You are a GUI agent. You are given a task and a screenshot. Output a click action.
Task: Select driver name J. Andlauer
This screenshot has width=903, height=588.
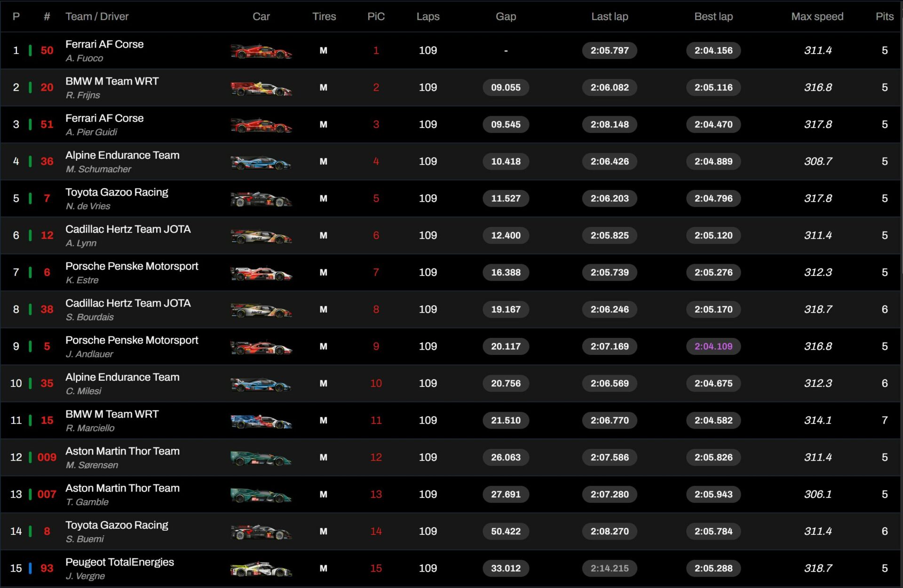coord(89,354)
